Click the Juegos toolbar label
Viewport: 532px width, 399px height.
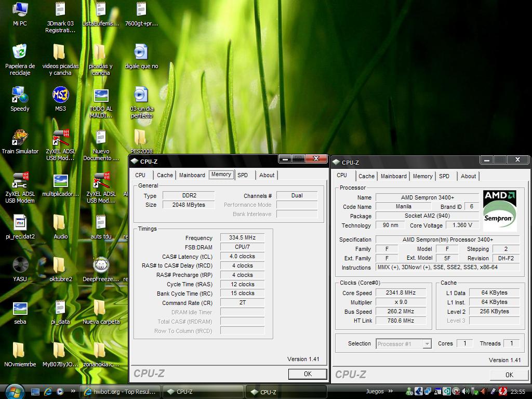pos(375,391)
